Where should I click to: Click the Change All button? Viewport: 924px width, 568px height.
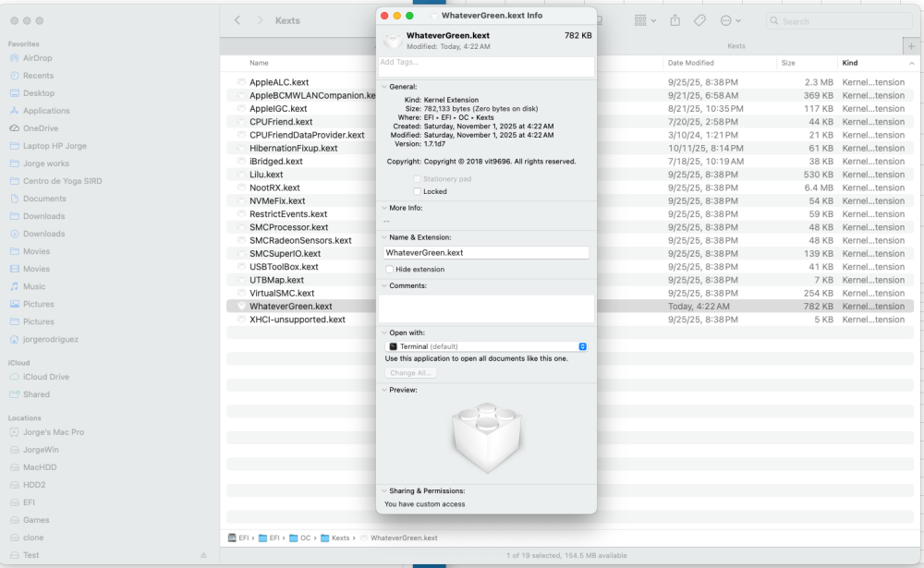[411, 373]
